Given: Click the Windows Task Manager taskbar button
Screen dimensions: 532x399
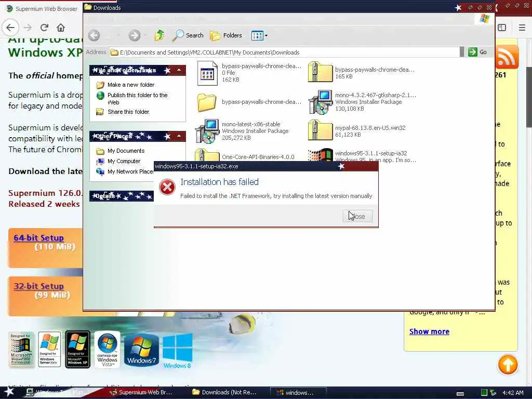Looking at the screenshot, I should (58, 393).
